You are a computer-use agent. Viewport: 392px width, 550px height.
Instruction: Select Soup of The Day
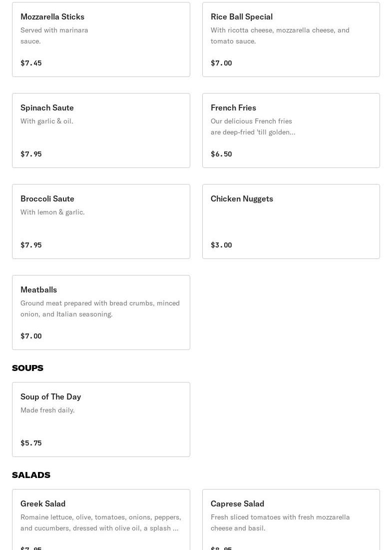[x=101, y=419]
